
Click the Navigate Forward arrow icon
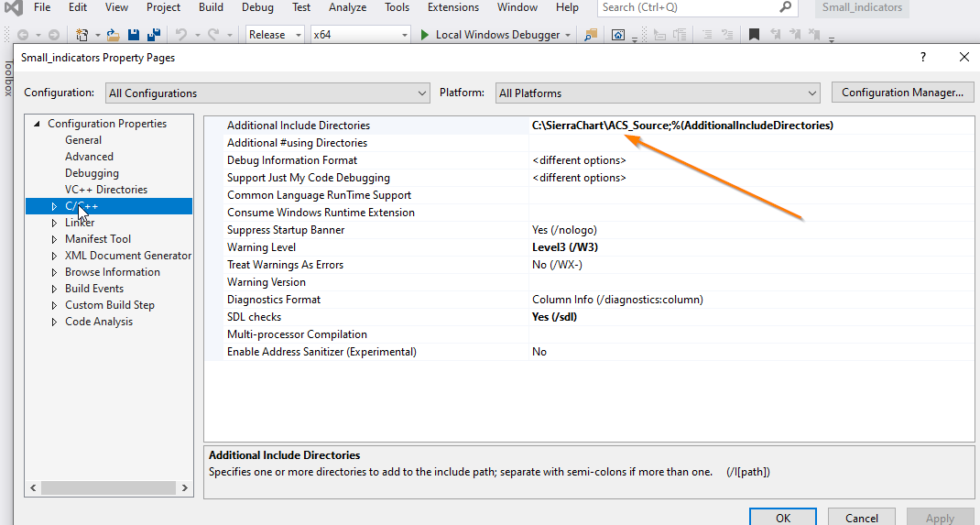54,35
